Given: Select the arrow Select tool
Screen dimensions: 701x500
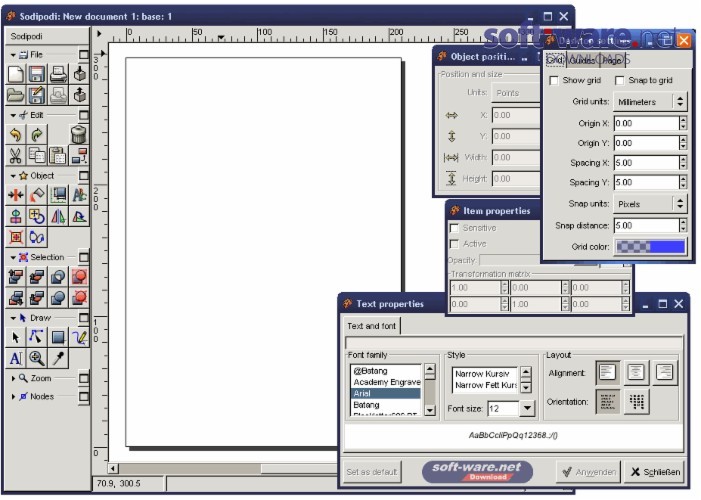Looking at the screenshot, I should click(16, 337).
